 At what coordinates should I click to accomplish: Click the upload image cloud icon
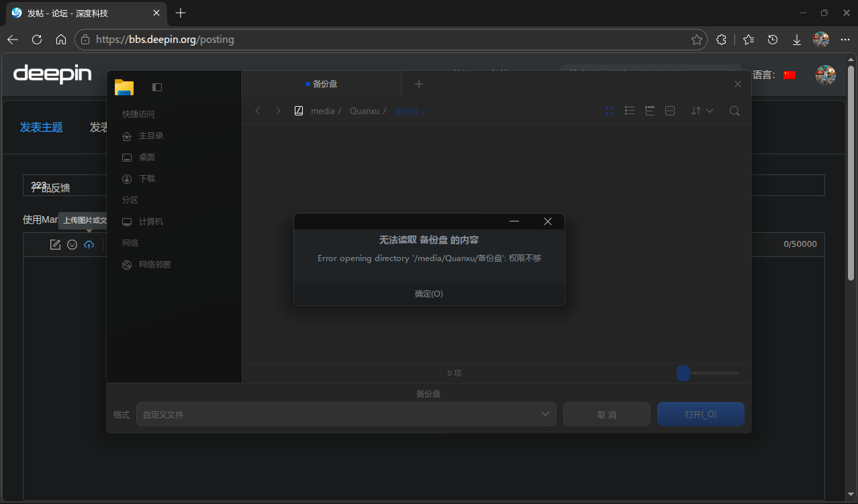pos(89,245)
